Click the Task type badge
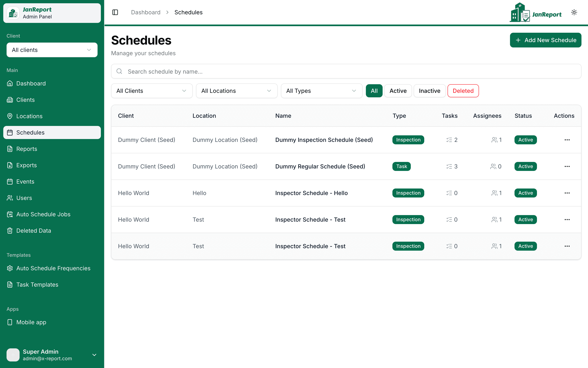 tap(401, 166)
